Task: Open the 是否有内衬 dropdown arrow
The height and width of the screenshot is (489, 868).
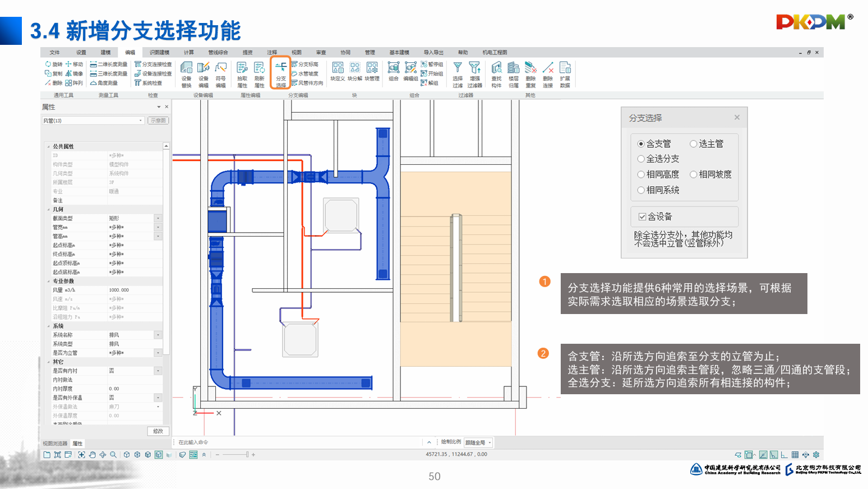Action: (158, 371)
